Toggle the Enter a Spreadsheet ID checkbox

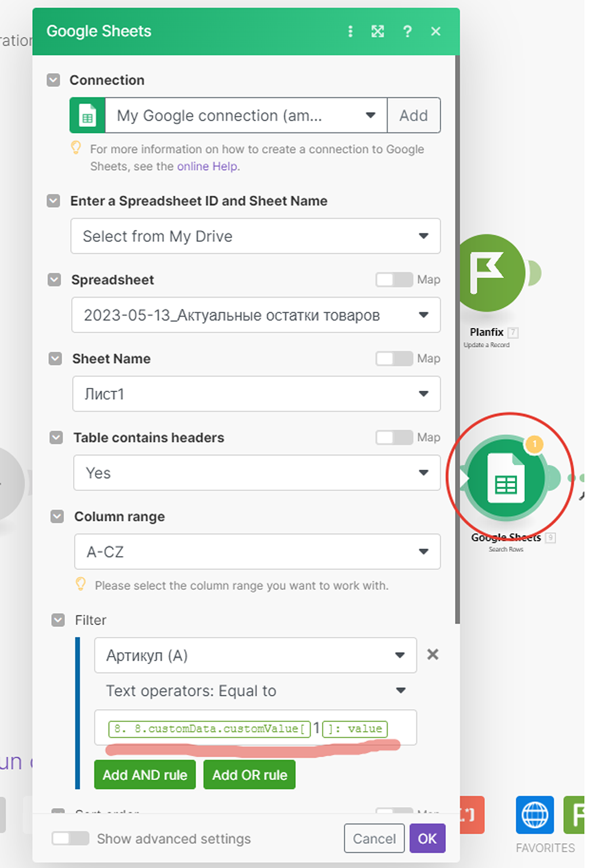(53, 201)
